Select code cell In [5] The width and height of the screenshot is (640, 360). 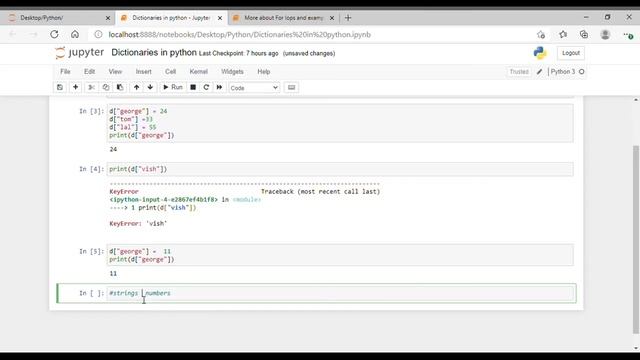340,255
